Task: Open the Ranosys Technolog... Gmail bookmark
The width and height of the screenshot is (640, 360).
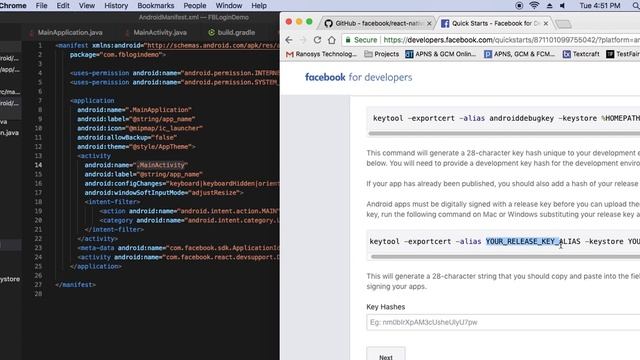Action: [x=321, y=54]
